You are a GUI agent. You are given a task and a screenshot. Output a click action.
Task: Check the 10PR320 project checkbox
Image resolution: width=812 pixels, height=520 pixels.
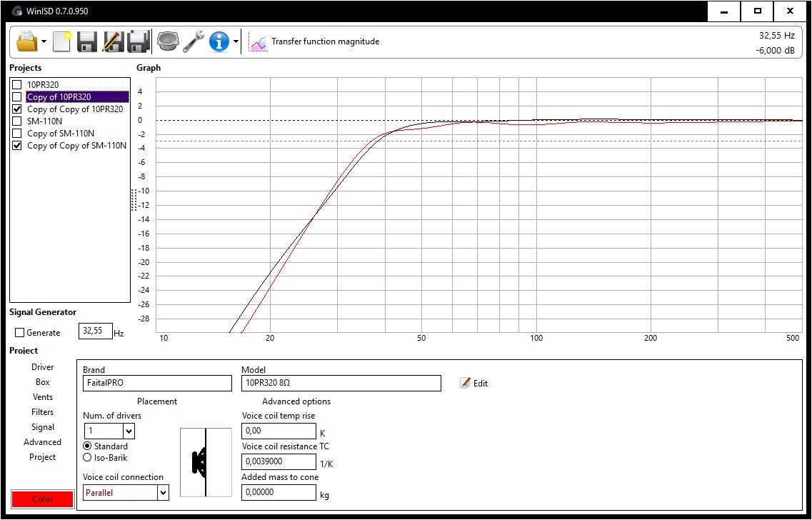17,84
